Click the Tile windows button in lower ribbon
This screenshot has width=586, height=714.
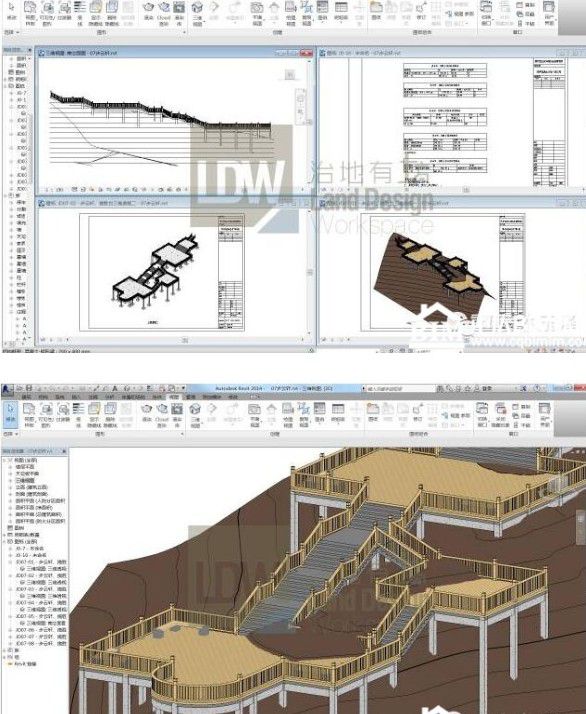click(522, 425)
